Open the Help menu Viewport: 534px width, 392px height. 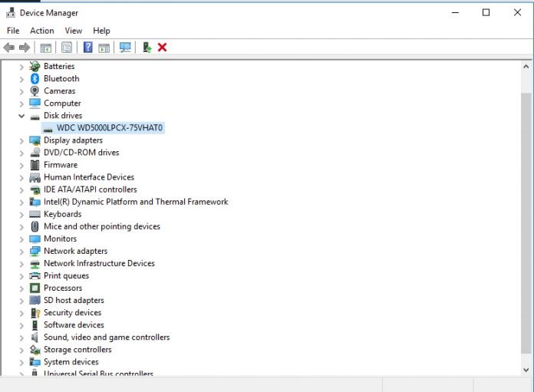click(x=101, y=31)
